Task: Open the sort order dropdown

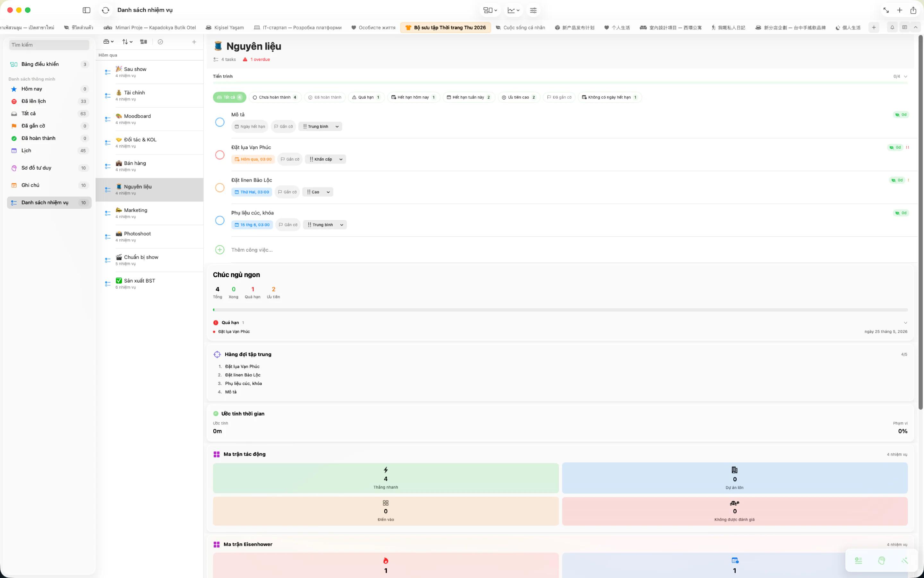Action: click(x=127, y=42)
